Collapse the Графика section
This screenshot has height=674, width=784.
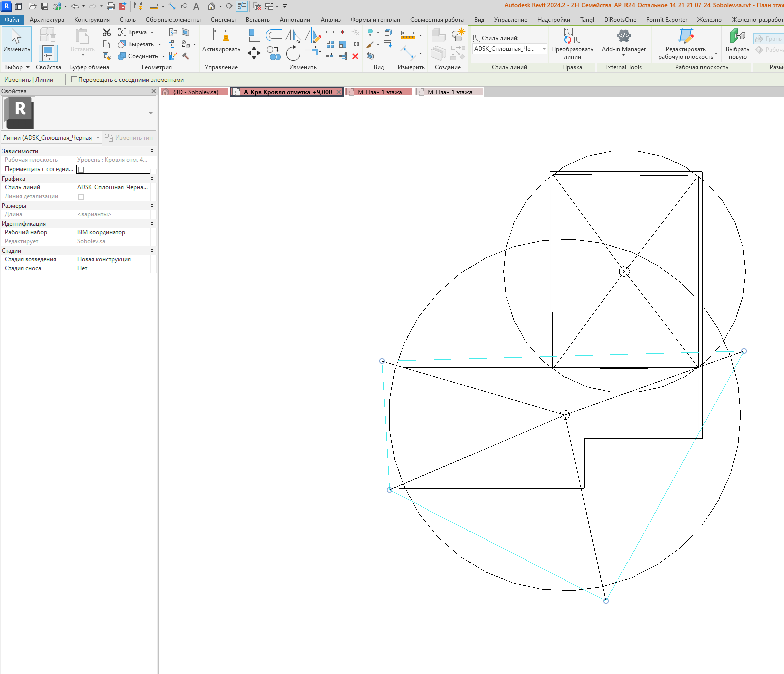[152, 178]
